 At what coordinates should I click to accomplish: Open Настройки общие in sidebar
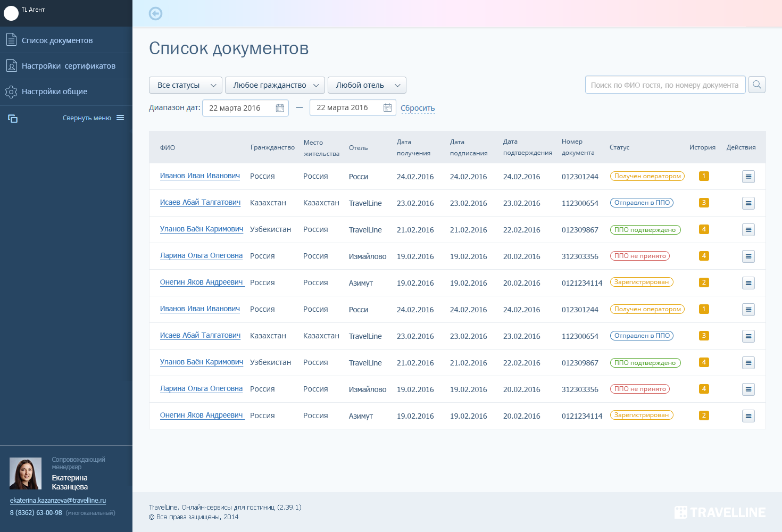click(x=66, y=92)
